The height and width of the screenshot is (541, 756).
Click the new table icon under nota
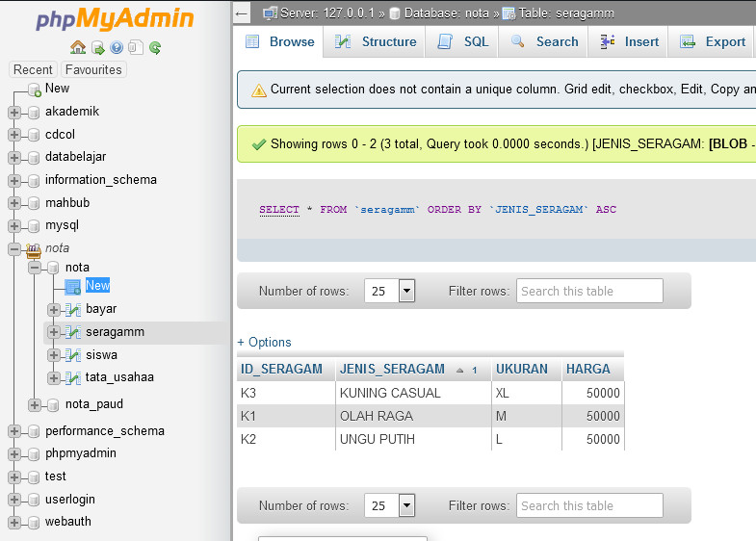[73, 287]
